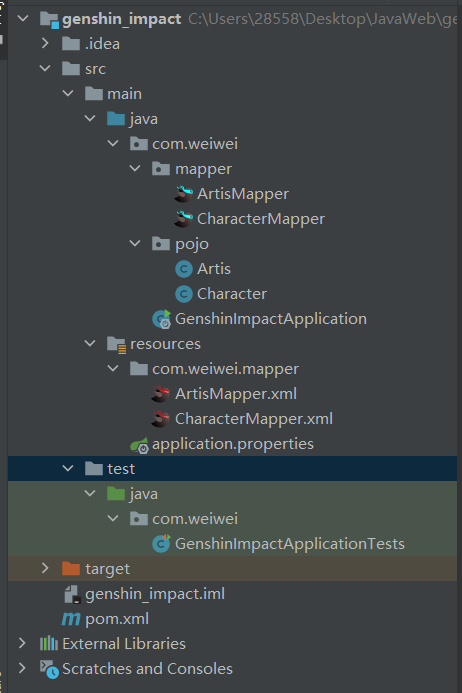
Task: Click the com.weiwei package icon under main
Action: click(x=138, y=144)
